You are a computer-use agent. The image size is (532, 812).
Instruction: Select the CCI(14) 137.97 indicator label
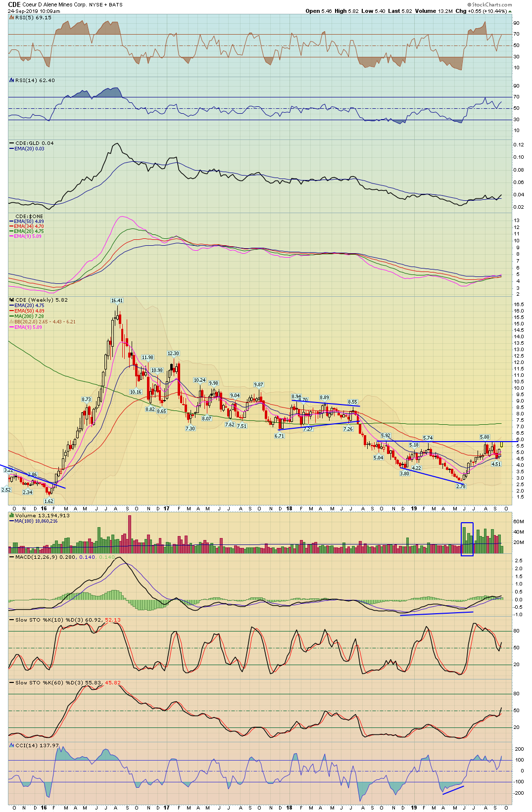click(37, 745)
